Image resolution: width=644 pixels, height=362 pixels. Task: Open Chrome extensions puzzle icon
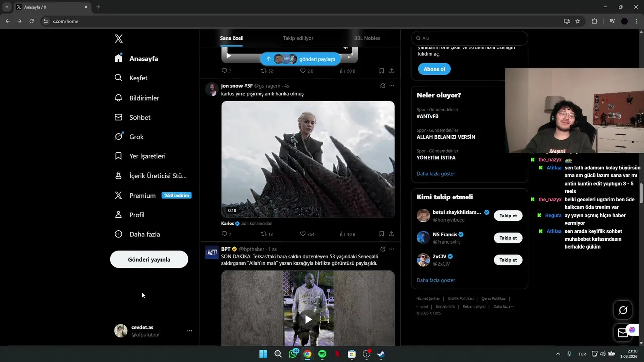pos(595,21)
